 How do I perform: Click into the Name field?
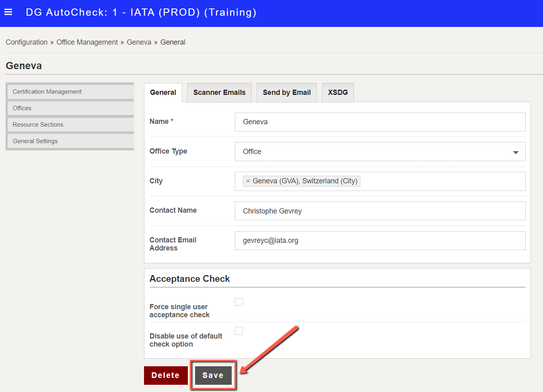(x=380, y=122)
